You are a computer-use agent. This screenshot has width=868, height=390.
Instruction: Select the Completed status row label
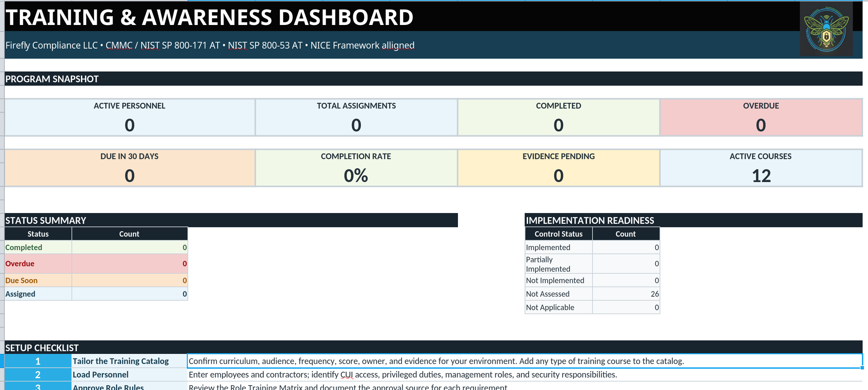[x=38, y=247]
